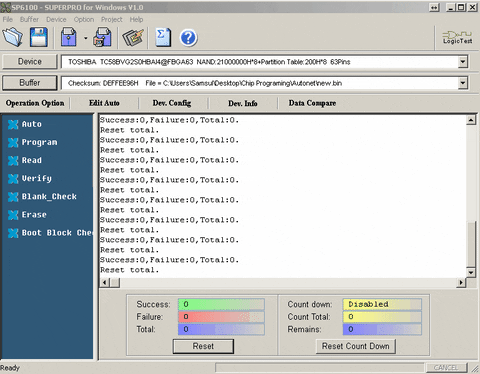
Task: Open the Project menu
Action: [112, 19]
